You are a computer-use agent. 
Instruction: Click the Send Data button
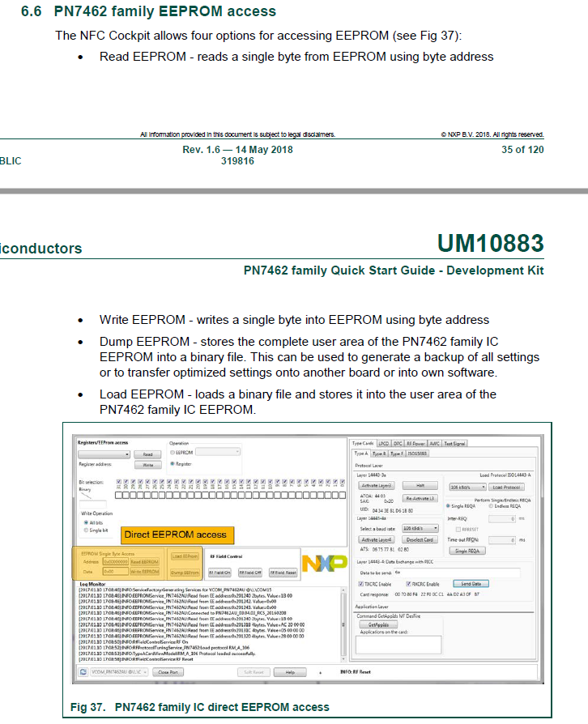(471, 584)
